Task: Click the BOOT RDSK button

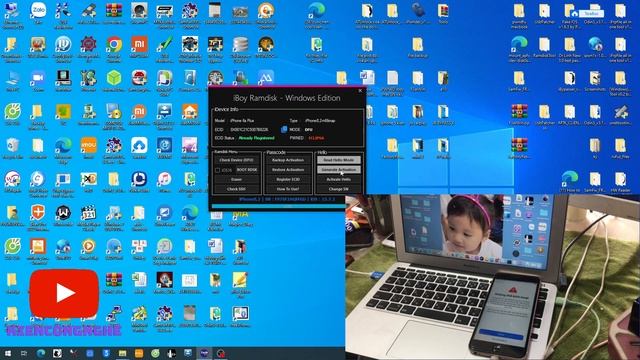Action: click(247, 169)
